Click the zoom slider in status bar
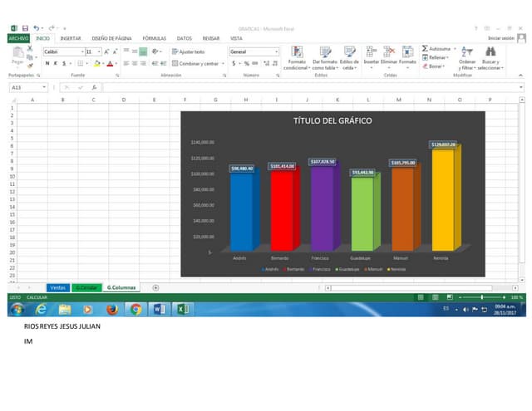 point(482,296)
